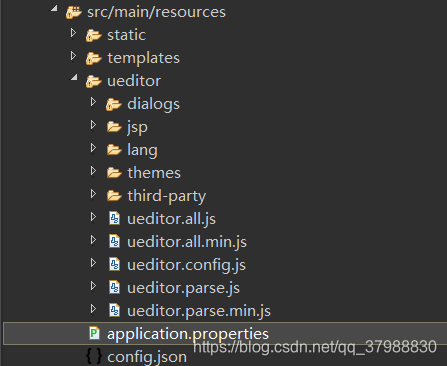447x366 pixels.
Task: Expand the ueditor.parse.min.js node
Action: pos(94,309)
